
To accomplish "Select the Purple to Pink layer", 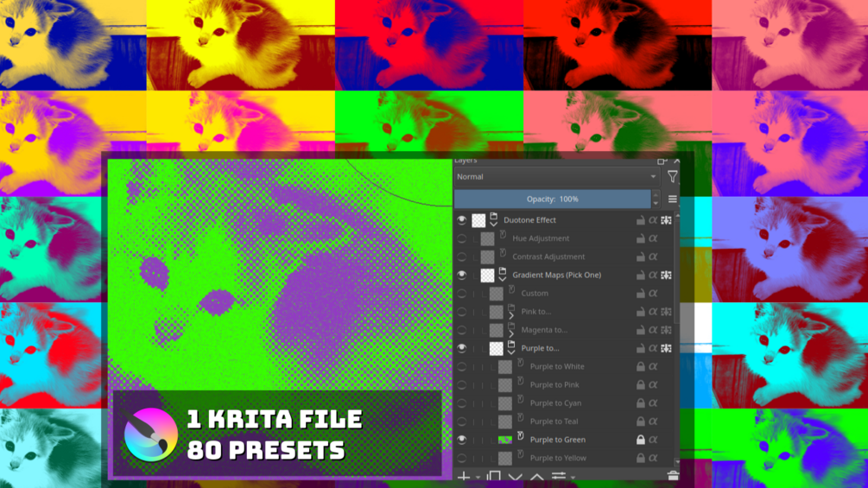I will [554, 384].
